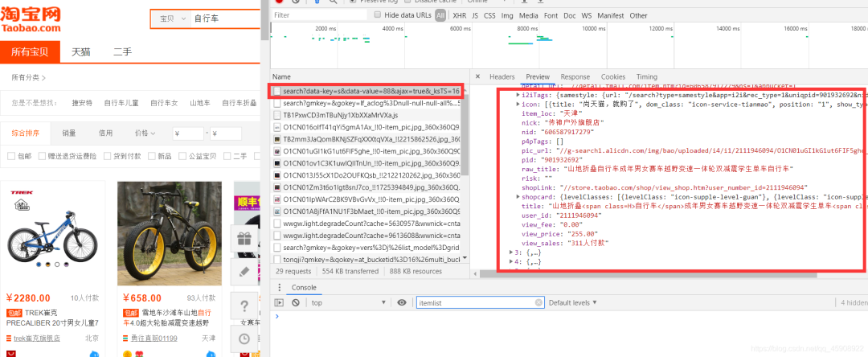This screenshot has width=868, height=357.
Task: Expand the i2iTags JSON node
Action: pyautogui.click(x=518, y=96)
